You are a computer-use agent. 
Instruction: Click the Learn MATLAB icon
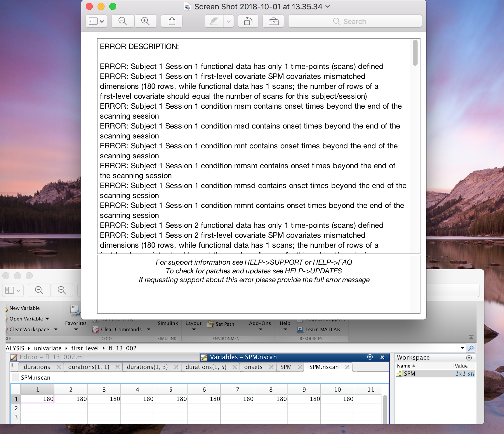(300, 329)
